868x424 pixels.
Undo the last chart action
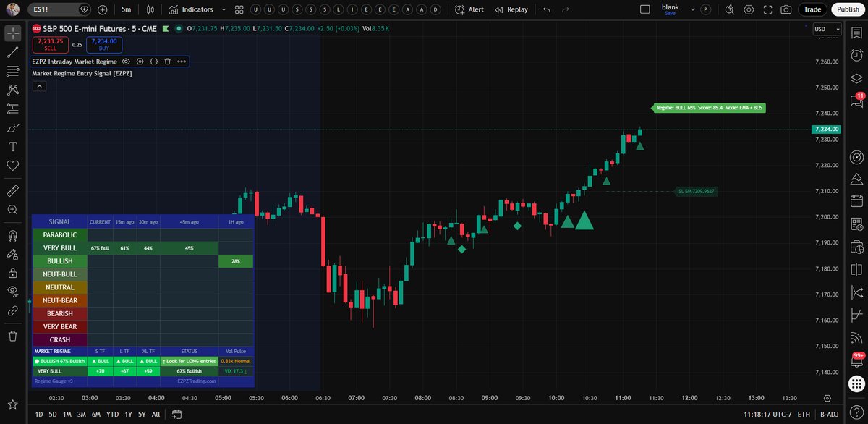point(546,9)
